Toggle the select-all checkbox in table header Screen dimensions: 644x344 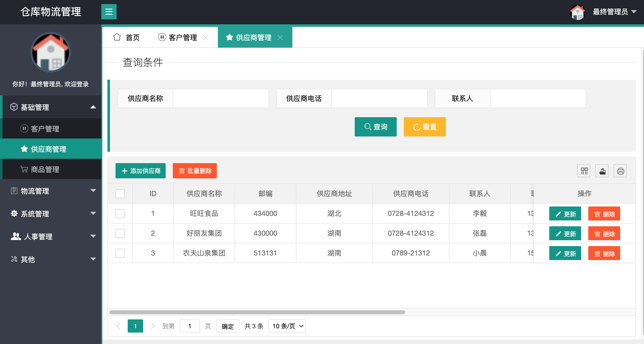tap(120, 194)
